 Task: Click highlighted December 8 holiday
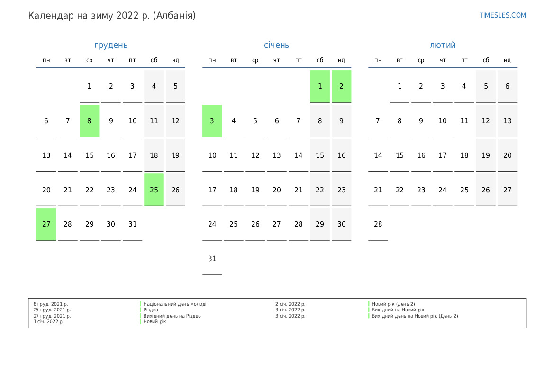(x=89, y=121)
